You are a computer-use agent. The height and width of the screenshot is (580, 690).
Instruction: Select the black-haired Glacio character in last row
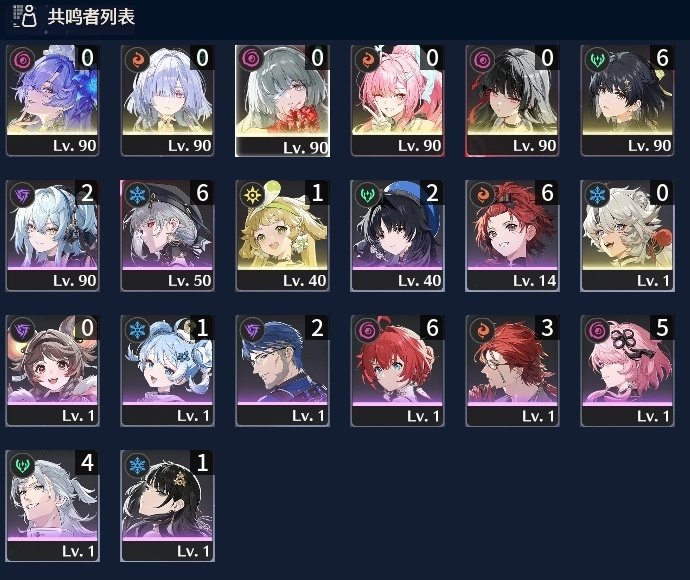tap(167, 506)
